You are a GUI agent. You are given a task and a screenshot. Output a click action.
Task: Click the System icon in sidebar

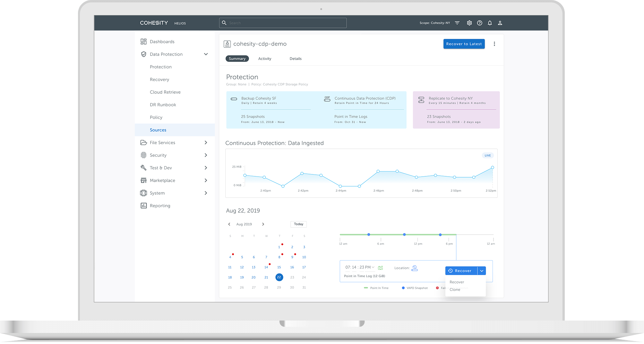coord(143,193)
